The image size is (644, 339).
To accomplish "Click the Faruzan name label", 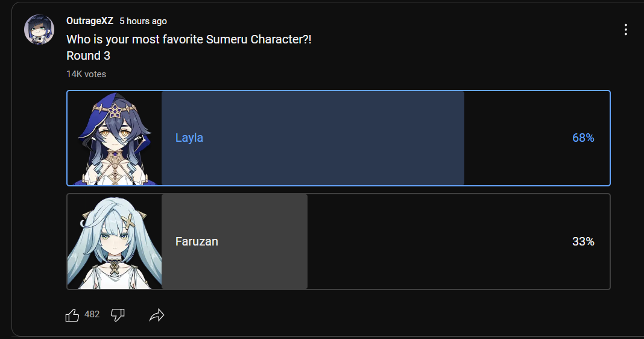I will [x=197, y=241].
